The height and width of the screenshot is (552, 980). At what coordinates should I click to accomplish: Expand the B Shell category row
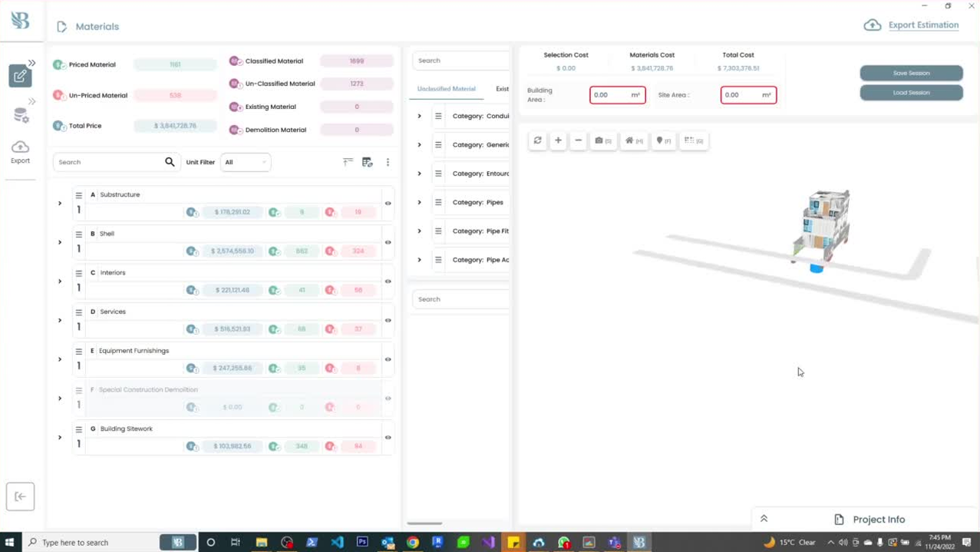pyautogui.click(x=60, y=243)
